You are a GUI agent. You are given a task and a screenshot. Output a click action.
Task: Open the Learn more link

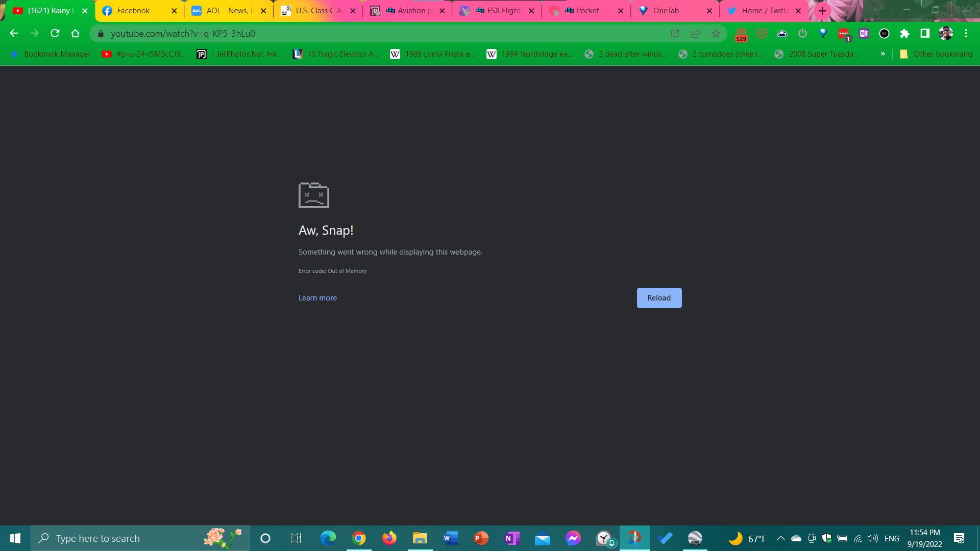tap(317, 297)
